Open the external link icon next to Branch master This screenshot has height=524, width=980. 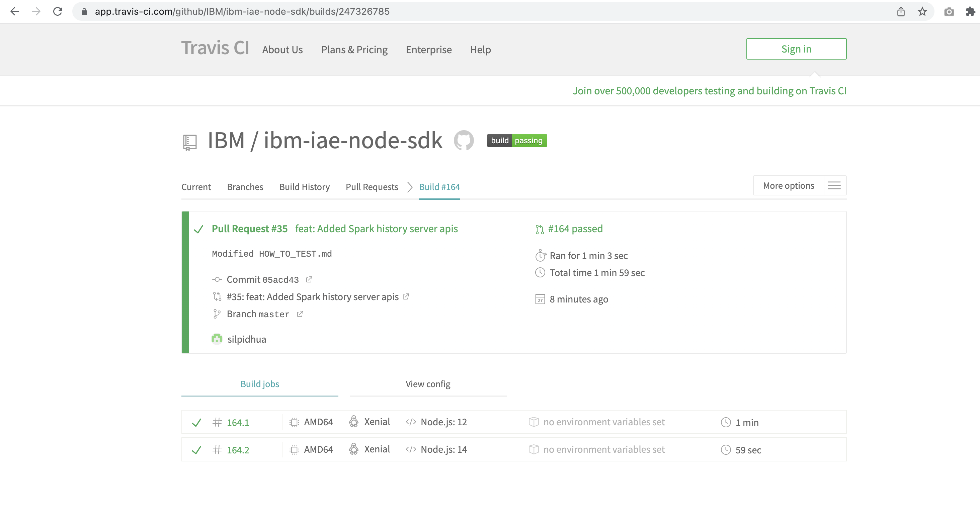pos(300,314)
